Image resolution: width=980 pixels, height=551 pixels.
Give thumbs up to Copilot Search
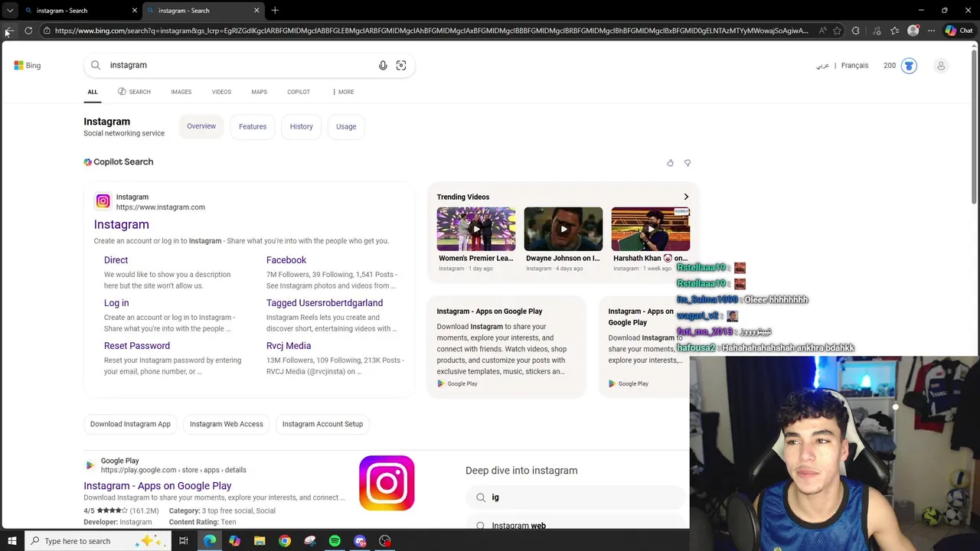point(670,162)
